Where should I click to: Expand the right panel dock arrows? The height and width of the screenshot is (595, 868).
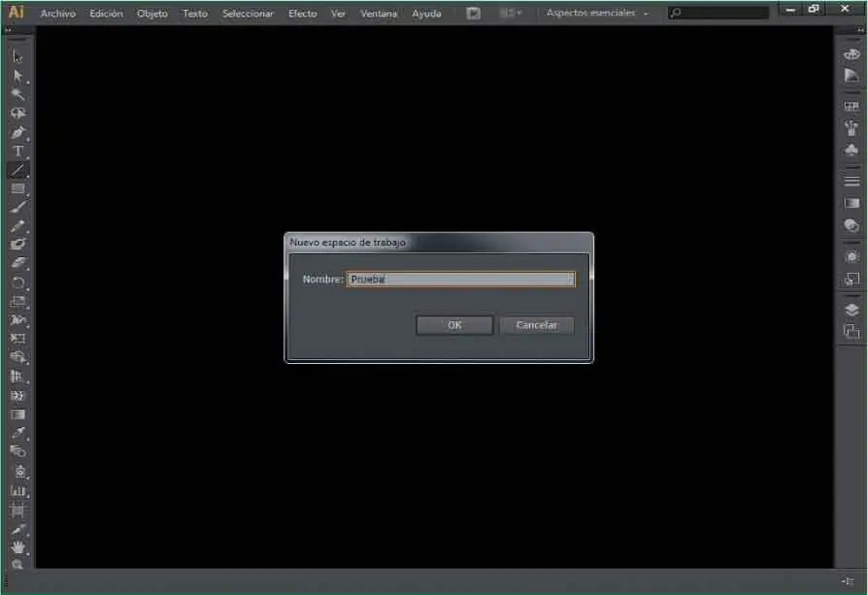point(859,30)
